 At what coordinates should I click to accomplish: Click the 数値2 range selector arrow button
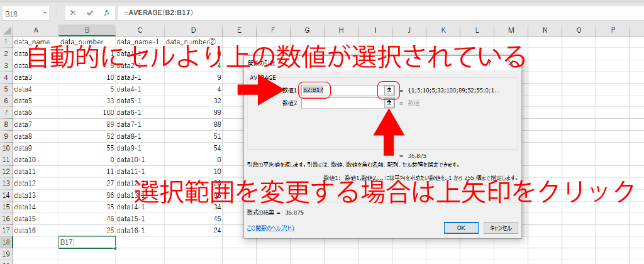(x=389, y=102)
